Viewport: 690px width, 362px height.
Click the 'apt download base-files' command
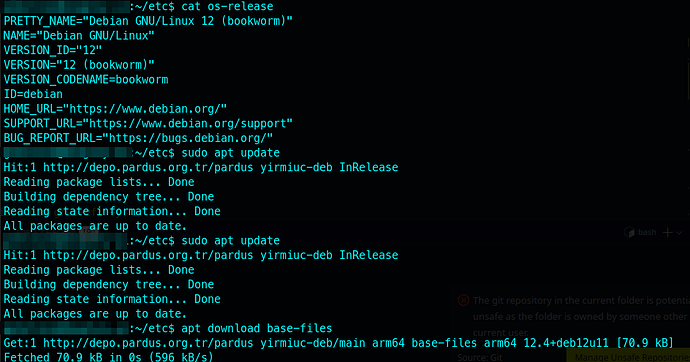(257, 329)
